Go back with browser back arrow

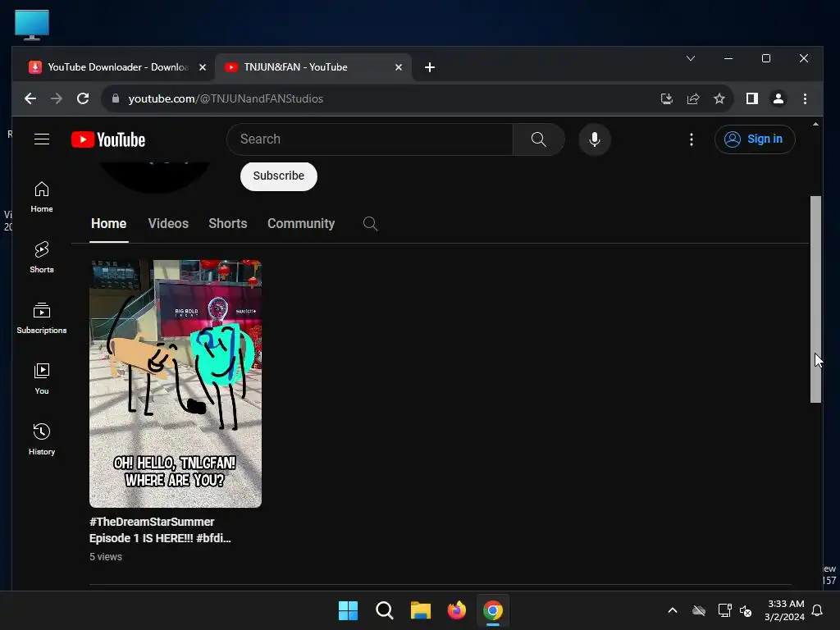30,98
